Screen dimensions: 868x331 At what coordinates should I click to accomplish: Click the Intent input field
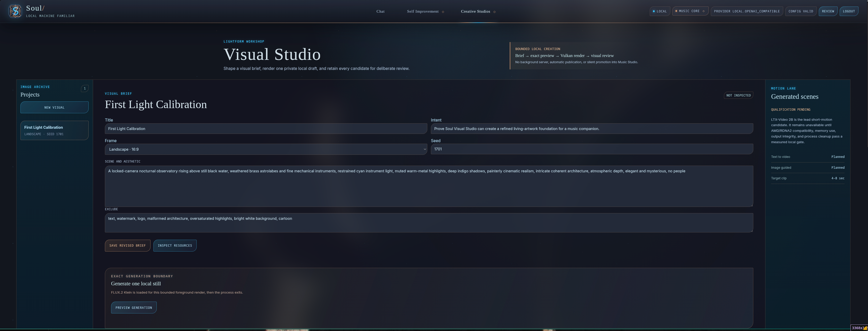(592, 128)
